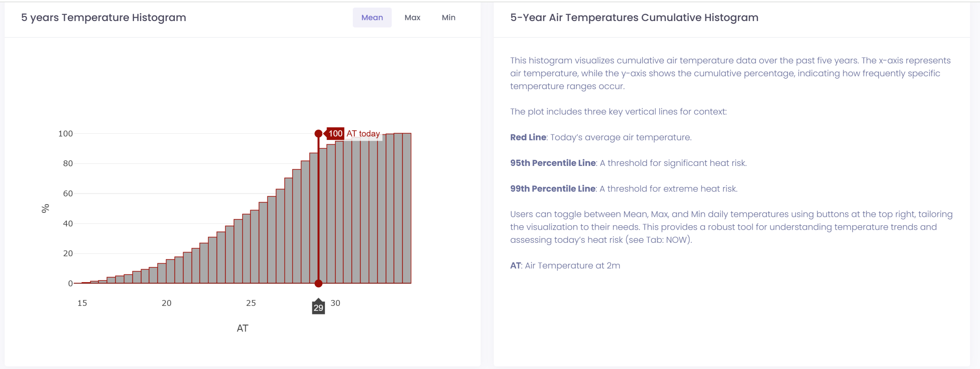The height and width of the screenshot is (369, 980).
Task: Click the x-axis tick label 20
Action: click(167, 303)
